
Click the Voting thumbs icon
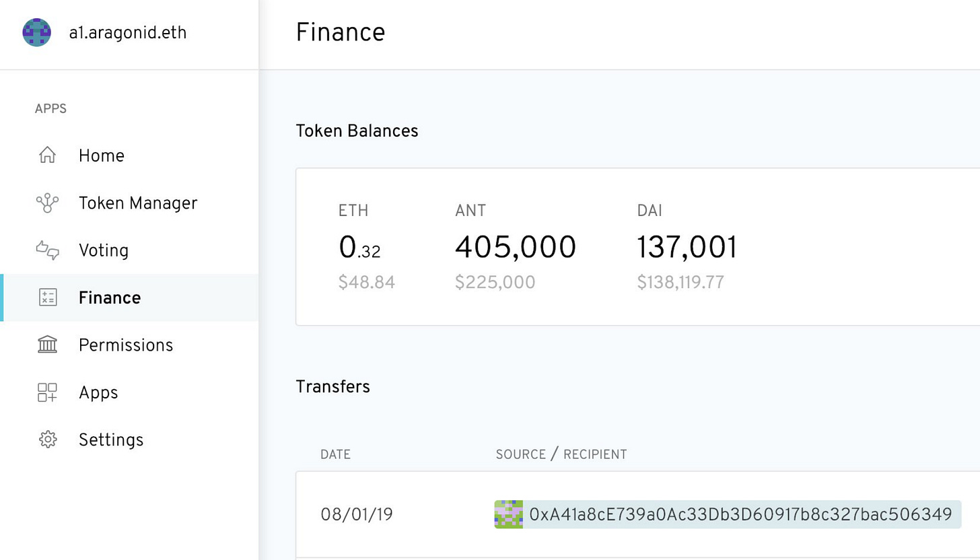tap(47, 250)
